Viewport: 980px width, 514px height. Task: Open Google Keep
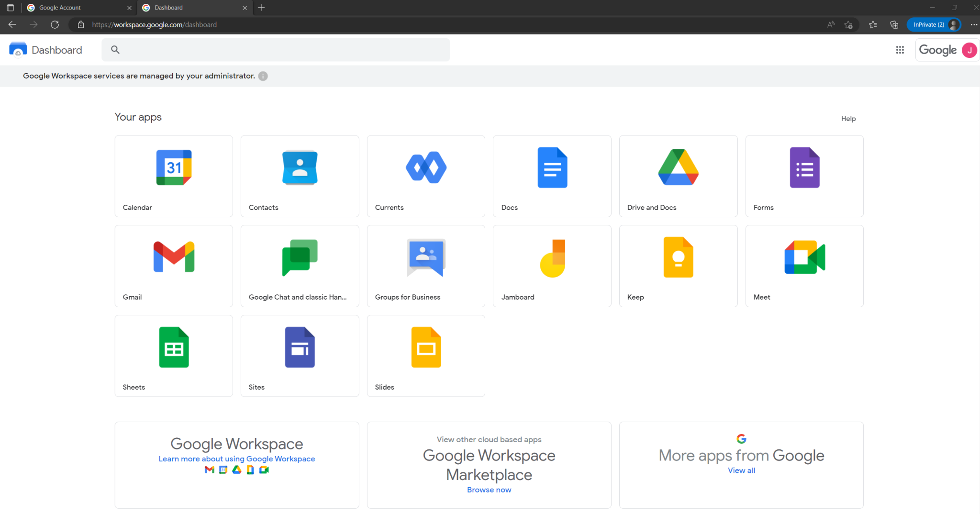(x=678, y=266)
